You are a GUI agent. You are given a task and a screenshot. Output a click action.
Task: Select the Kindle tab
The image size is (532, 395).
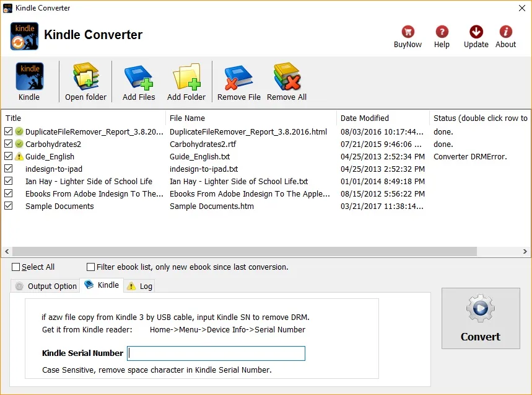click(x=102, y=285)
